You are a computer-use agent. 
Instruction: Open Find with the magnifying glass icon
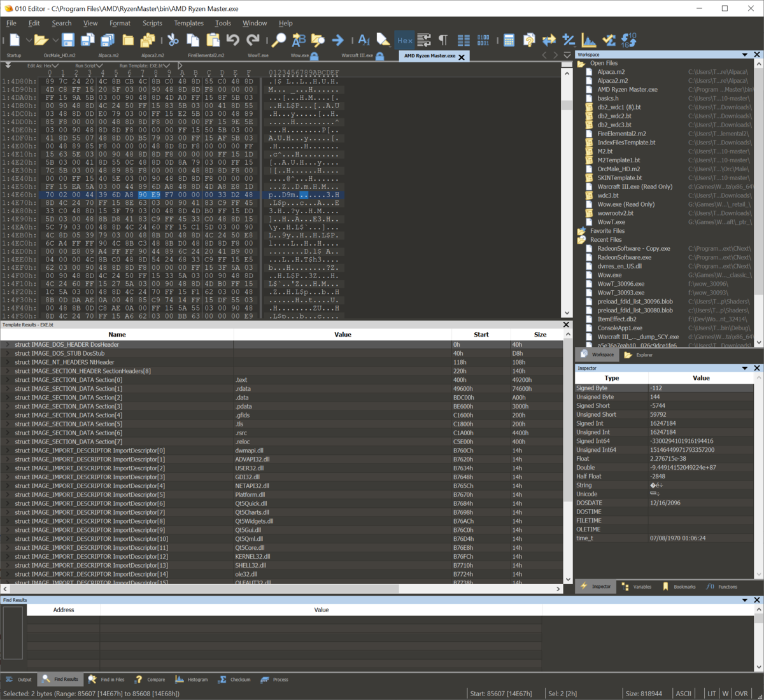coord(279,40)
